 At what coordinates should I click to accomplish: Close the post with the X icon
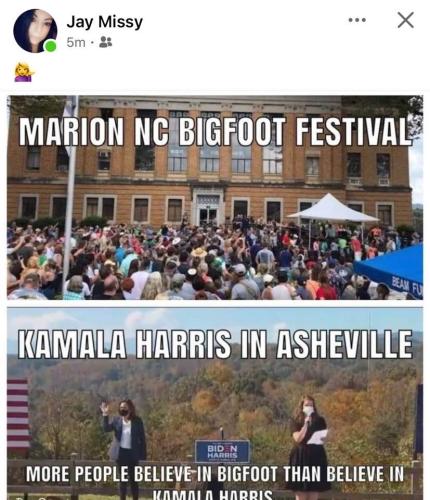click(406, 20)
